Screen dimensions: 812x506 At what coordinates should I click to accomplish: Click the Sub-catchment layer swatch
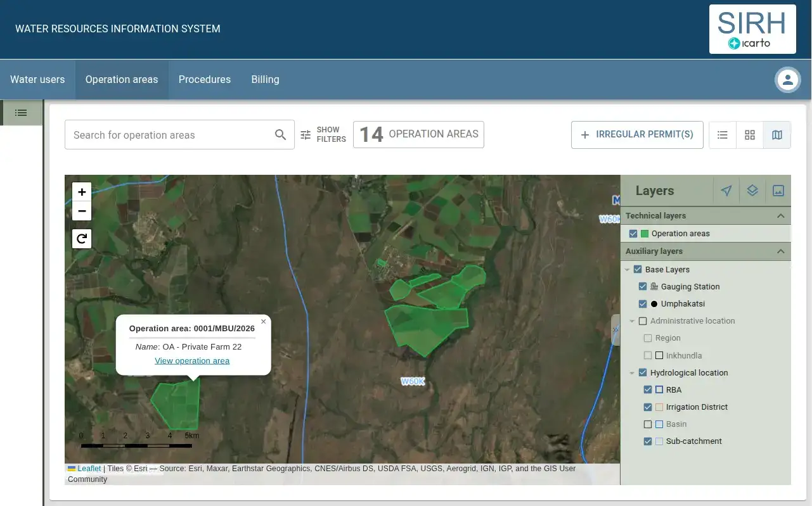[x=659, y=441]
